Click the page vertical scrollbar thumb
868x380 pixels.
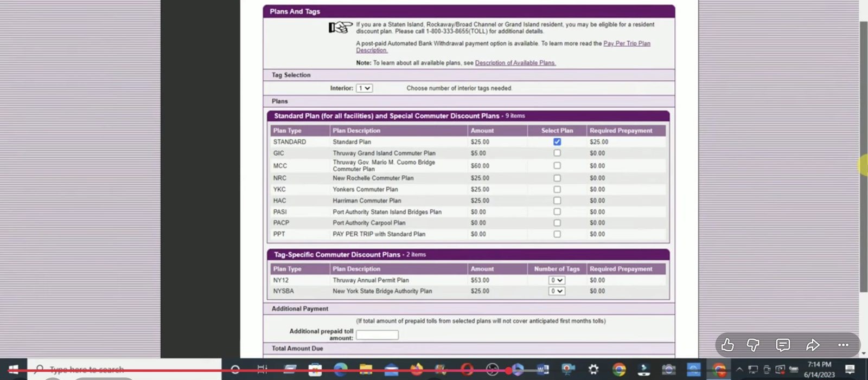pyautogui.click(x=864, y=157)
